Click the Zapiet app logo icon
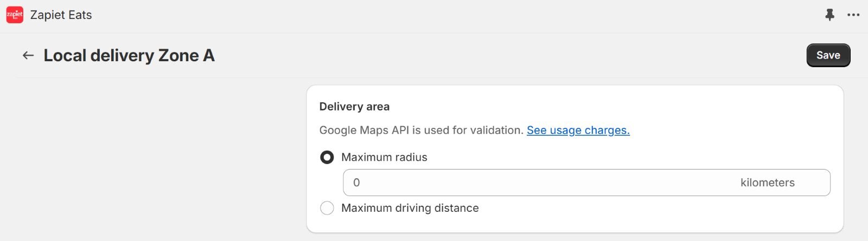The image size is (868, 241). point(15,15)
